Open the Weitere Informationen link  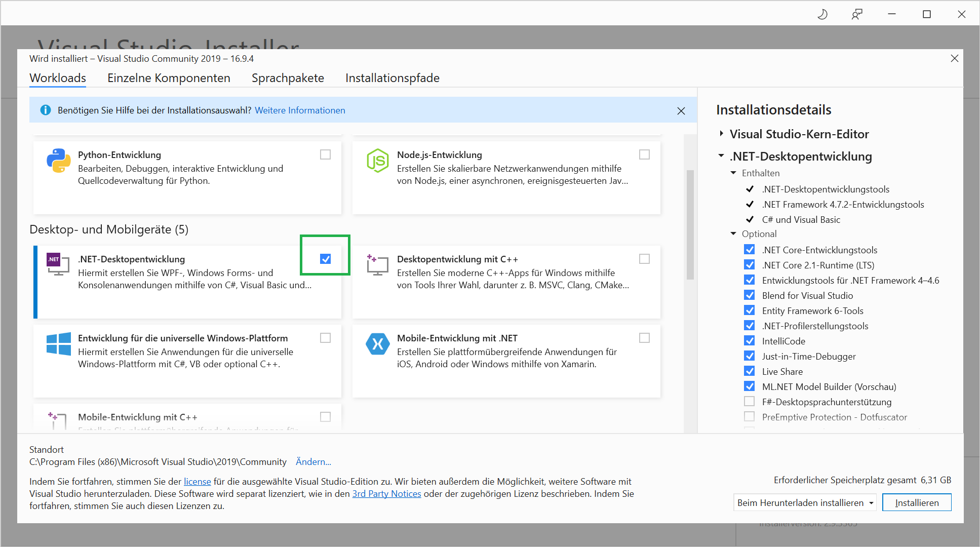(x=300, y=110)
